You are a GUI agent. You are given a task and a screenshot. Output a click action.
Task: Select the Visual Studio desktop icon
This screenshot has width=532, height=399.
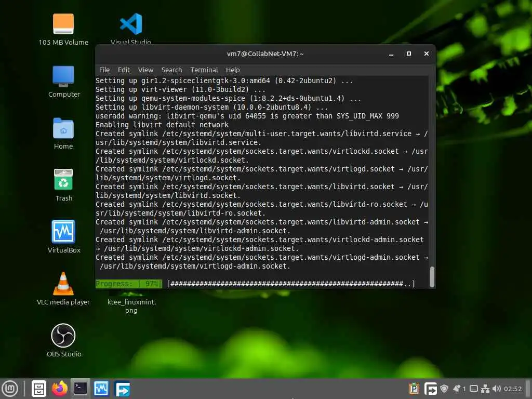pyautogui.click(x=131, y=29)
